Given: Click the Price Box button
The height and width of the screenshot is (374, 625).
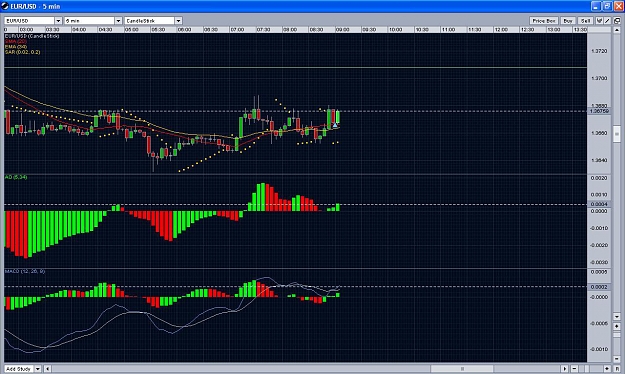Looking at the screenshot, I should pyautogui.click(x=544, y=21).
